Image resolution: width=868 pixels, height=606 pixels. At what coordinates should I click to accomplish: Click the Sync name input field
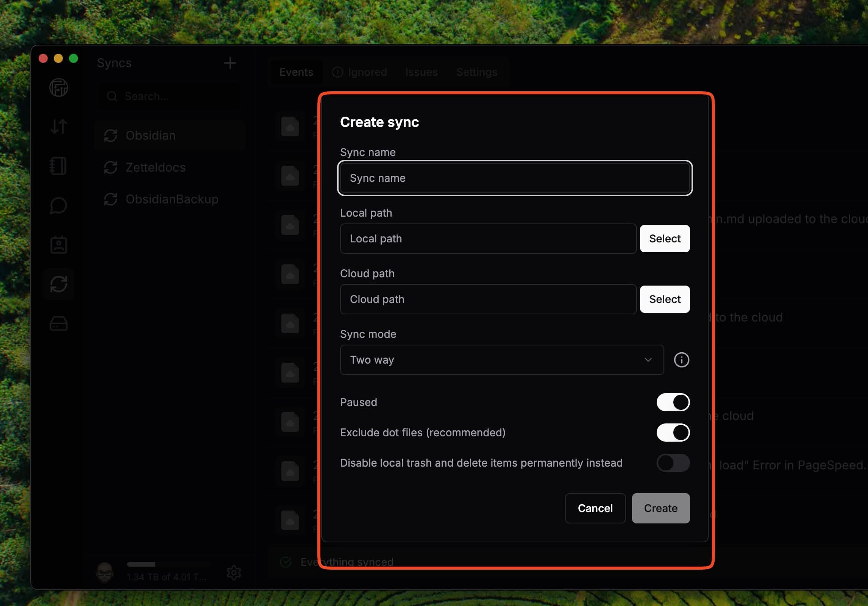tap(515, 178)
